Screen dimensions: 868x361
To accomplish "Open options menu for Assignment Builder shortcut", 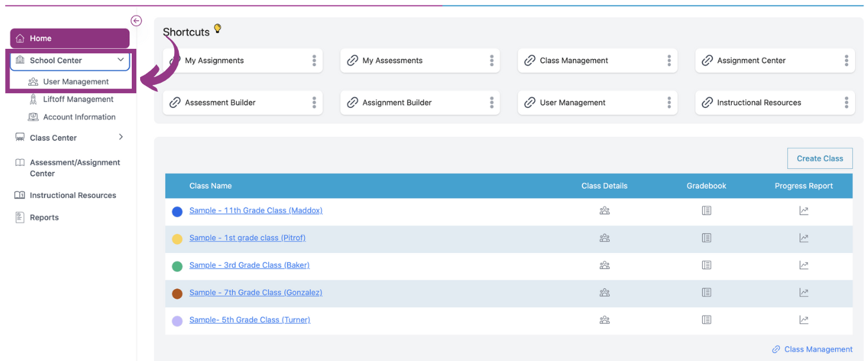I will point(492,102).
